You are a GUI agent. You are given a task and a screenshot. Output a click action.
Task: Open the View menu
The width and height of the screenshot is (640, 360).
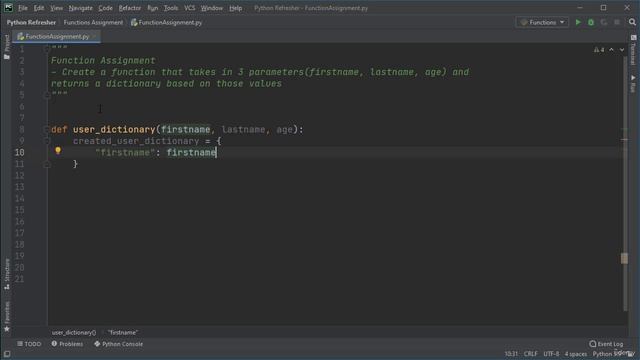(x=56, y=8)
